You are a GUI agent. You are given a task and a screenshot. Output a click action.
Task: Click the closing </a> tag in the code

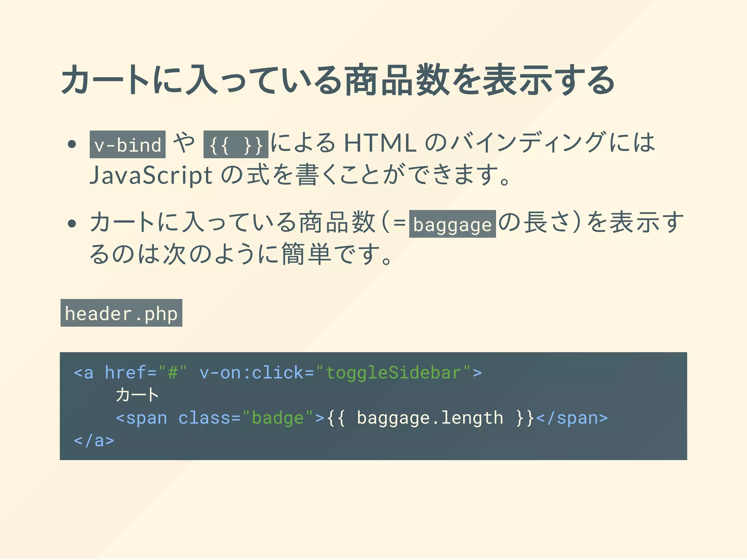(94, 440)
